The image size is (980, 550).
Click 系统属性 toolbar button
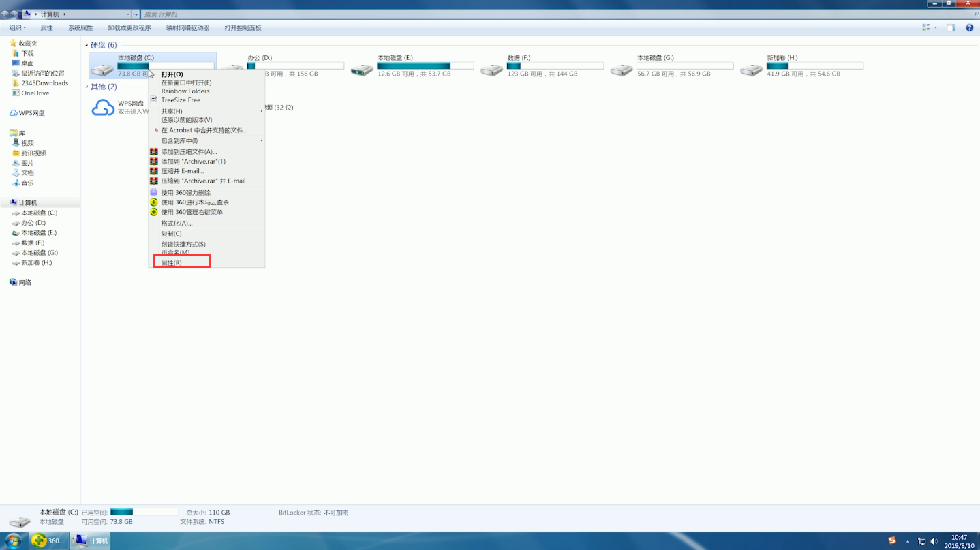coord(80,28)
